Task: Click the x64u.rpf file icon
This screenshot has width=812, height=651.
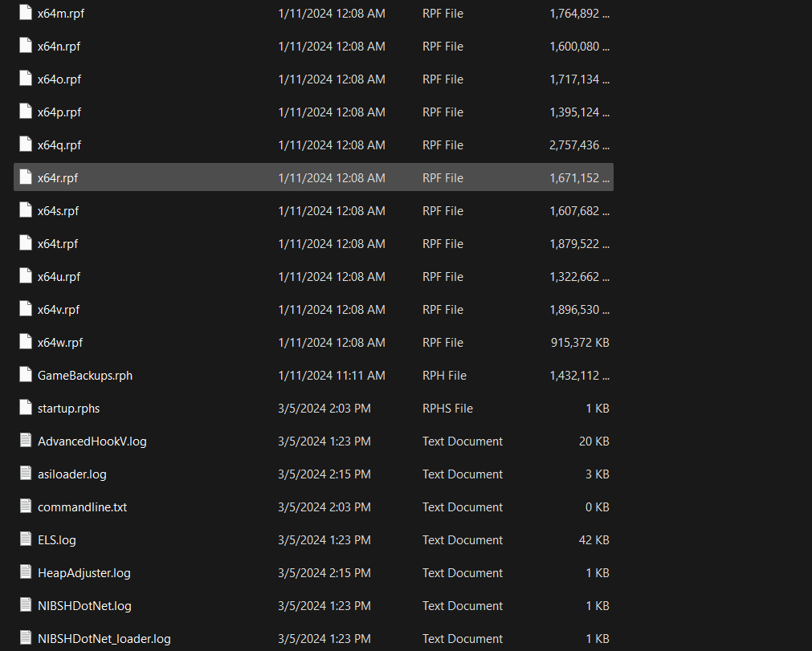Action: click(x=26, y=276)
